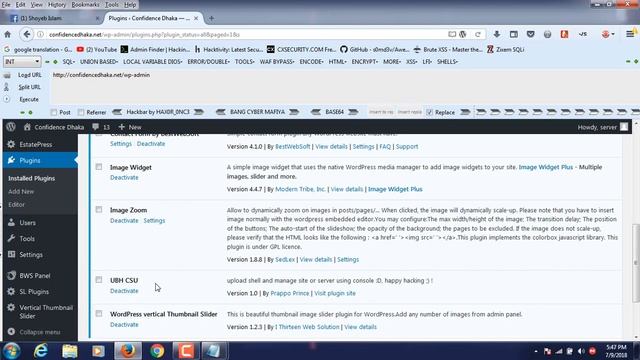Expand the LOCAL VARIABLE DIOS menu
The height and width of the screenshot is (360, 640).
point(153,62)
